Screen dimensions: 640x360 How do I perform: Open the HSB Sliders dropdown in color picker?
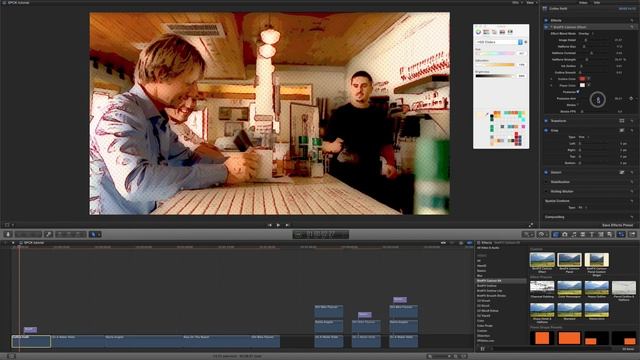tap(499, 42)
